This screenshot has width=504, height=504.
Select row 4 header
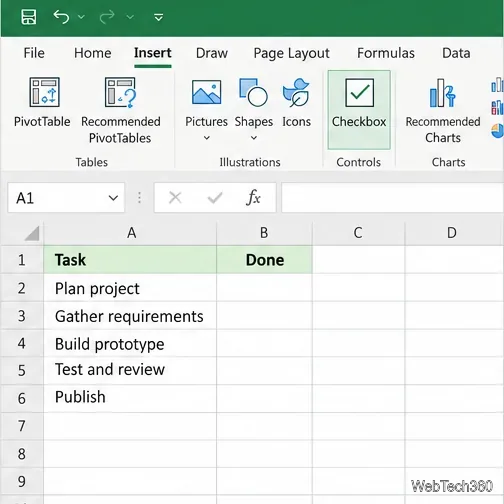pos(22,343)
